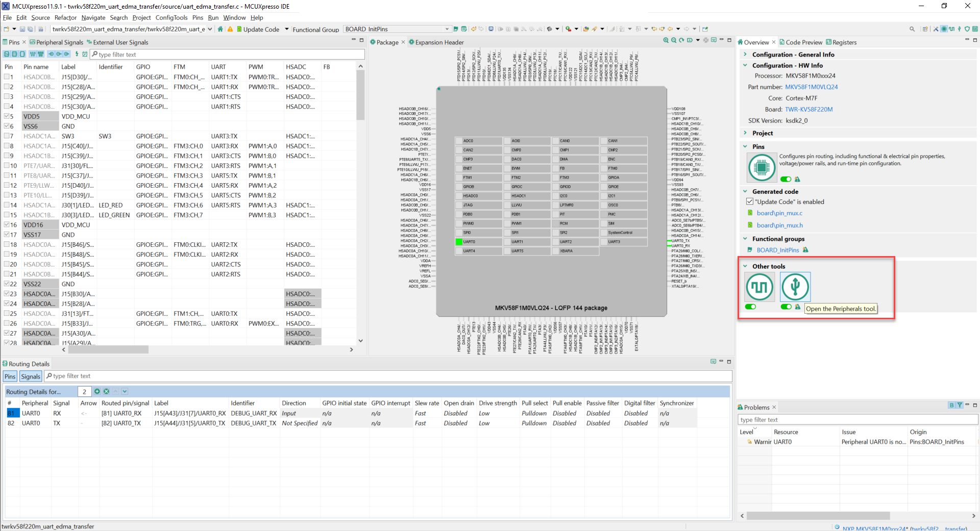Zoom in on the package view
Screen dimensions: 980x531
(x=666, y=40)
